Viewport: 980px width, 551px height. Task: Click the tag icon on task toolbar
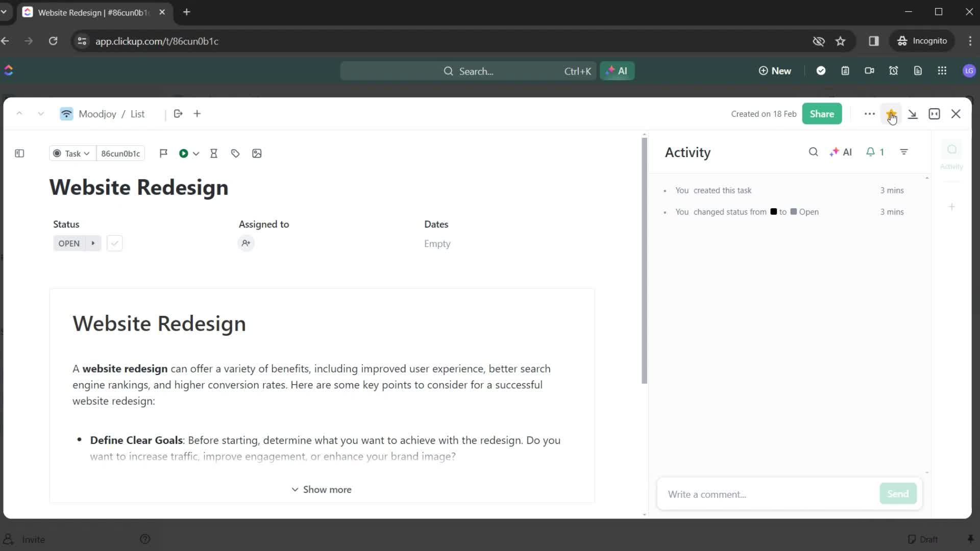pyautogui.click(x=235, y=154)
